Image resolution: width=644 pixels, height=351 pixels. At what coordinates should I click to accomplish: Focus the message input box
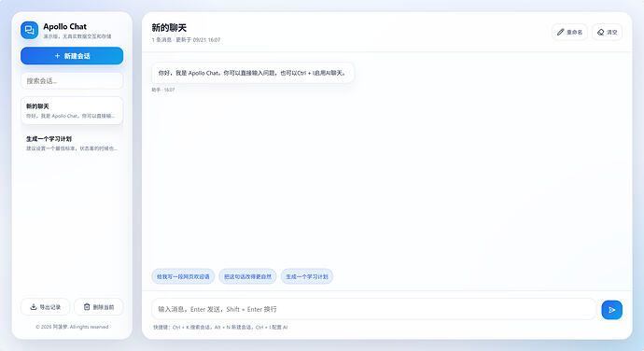click(x=373, y=309)
